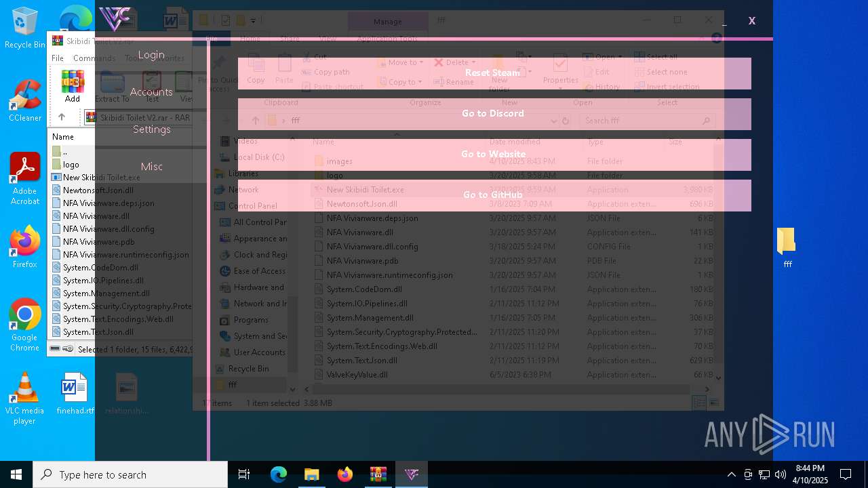Open the Settings tab in Vivianware
The width and height of the screenshot is (868, 488).
[x=151, y=129]
